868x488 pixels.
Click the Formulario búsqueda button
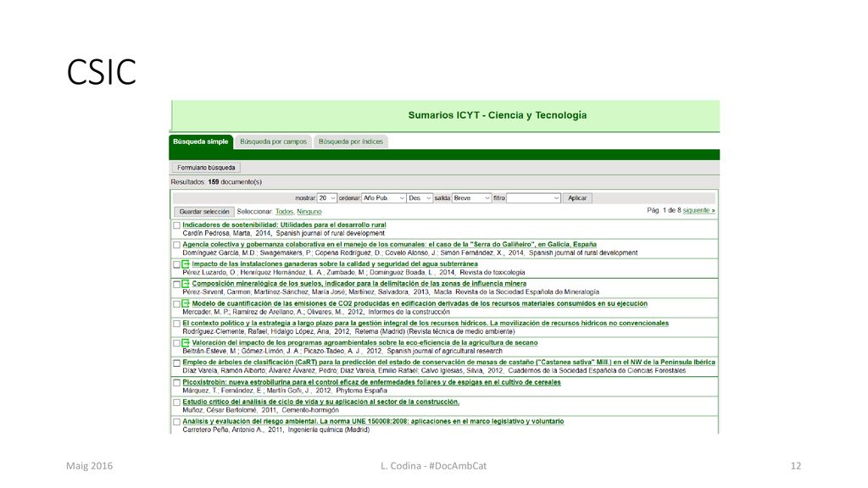click(x=206, y=168)
